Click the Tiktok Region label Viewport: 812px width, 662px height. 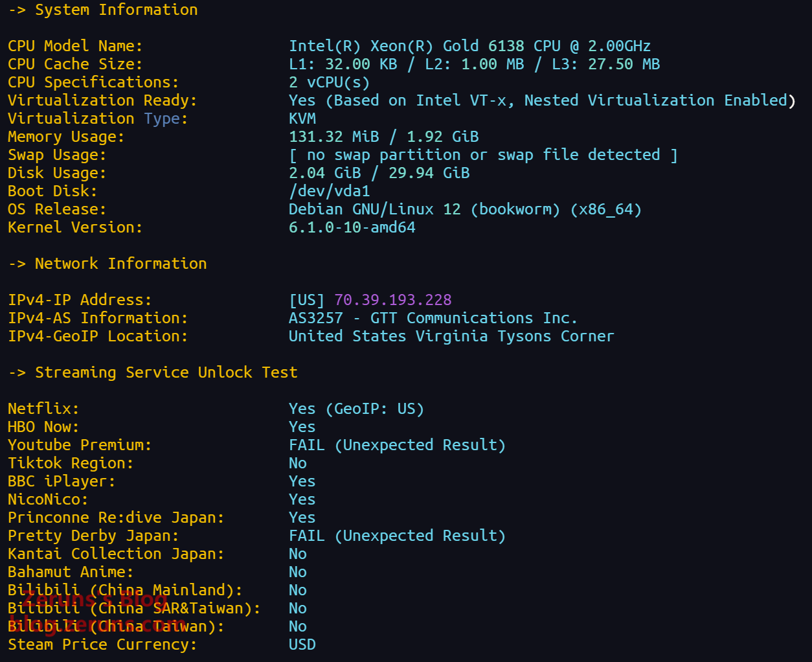(x=70, y=463)
